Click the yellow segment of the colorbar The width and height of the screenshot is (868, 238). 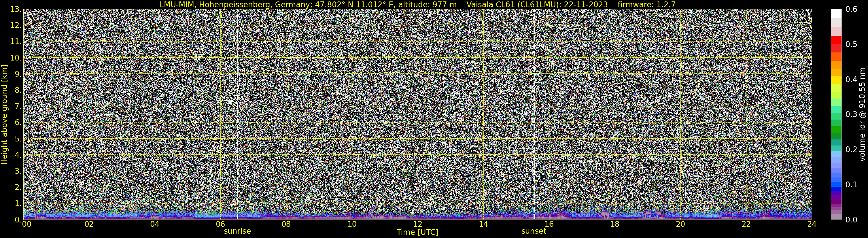[x=836, y=81]
